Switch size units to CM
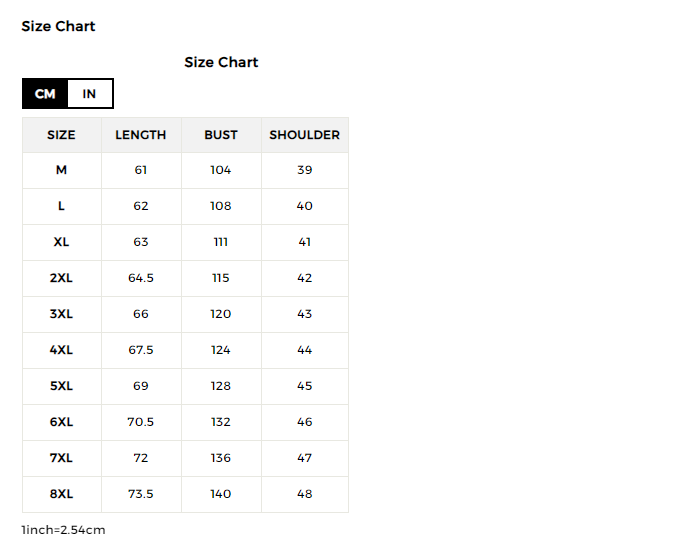Viewport: 697px width, 550px height. 45,94
